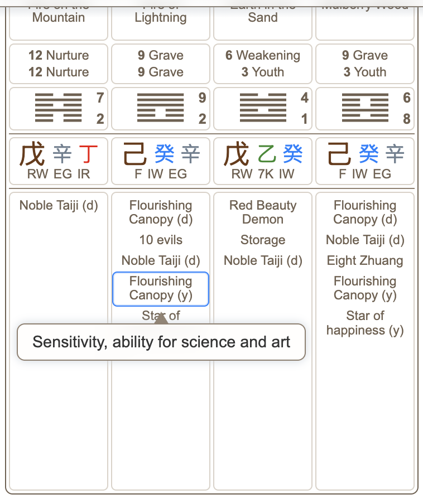Select the Red Beauty Demon star
423x504 pixels.
[x=263, y=212]
